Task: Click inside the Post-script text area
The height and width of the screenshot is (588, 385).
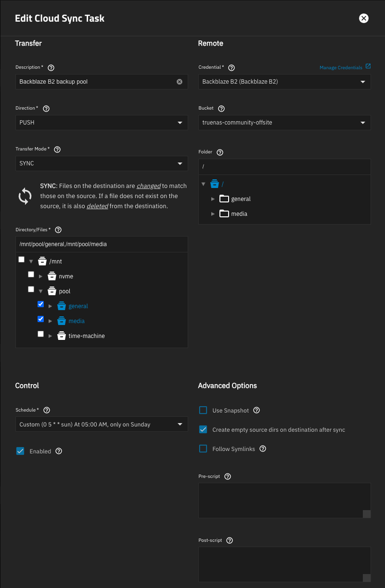Action: tap(284, 564)
